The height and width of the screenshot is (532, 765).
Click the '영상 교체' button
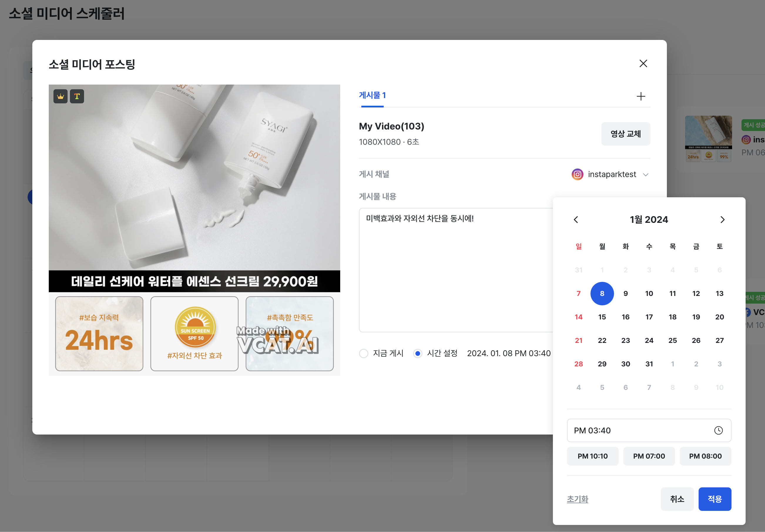pos(625,134)
